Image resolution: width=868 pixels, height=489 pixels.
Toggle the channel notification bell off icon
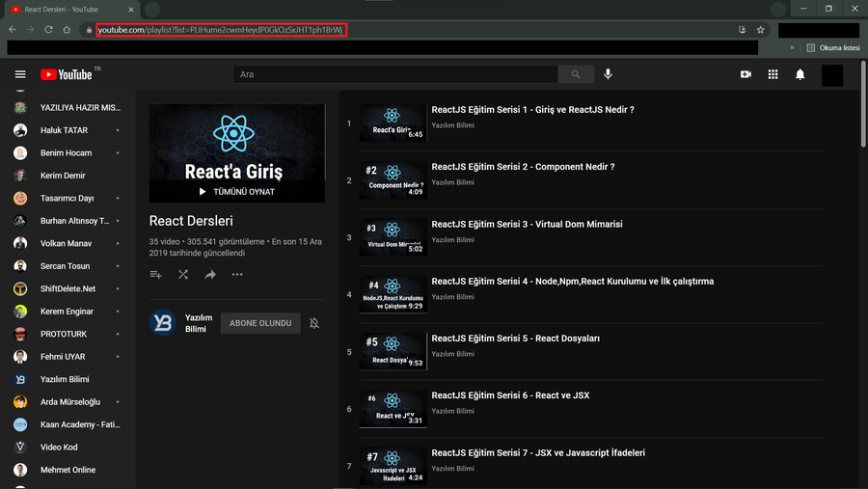(314, 323)
